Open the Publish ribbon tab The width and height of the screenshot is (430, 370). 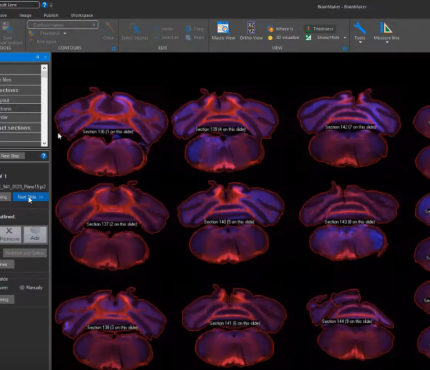click(x=51, y=15)
